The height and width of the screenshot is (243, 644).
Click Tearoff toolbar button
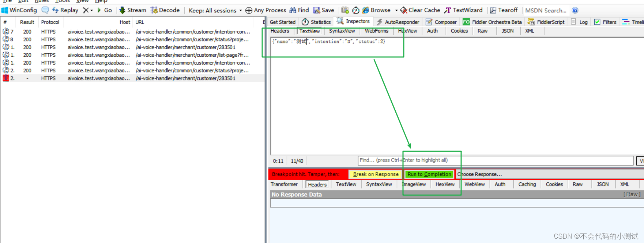pyautogui.click(x=504, y=10)
